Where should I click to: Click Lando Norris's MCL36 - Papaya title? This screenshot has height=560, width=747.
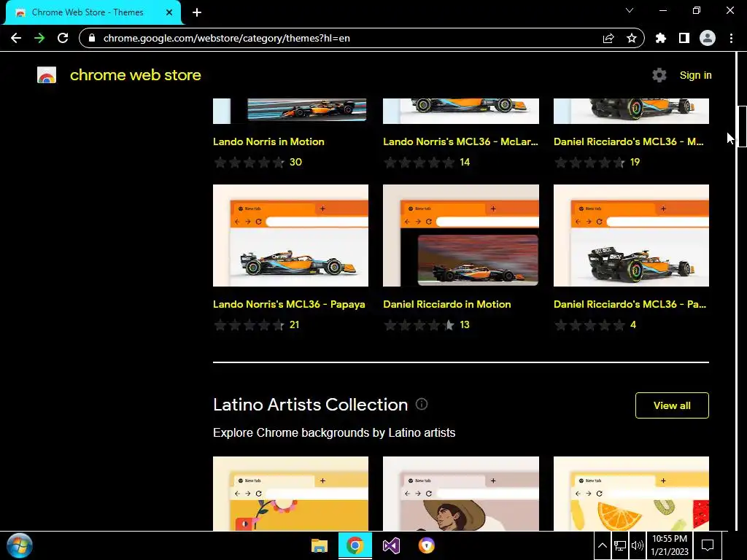coord(289,304)
